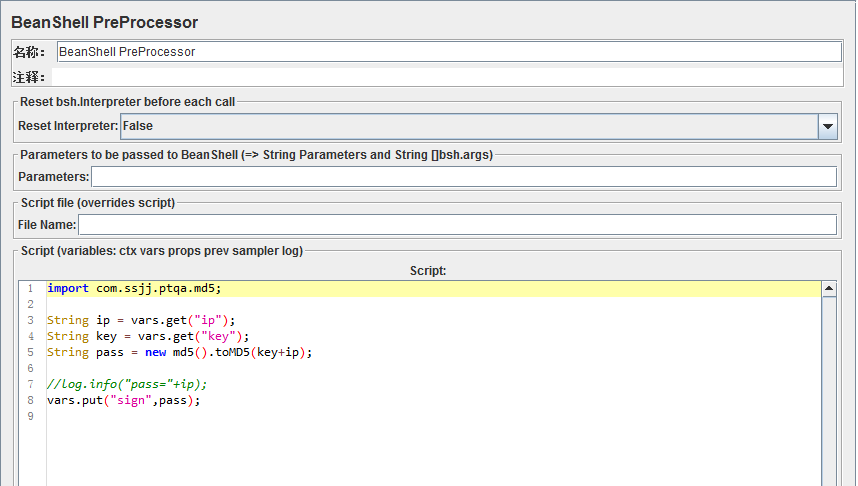Open the Reset Interpreter dropdown arrow
This screenshot has height=486, width=858.
tap(828, 126)
